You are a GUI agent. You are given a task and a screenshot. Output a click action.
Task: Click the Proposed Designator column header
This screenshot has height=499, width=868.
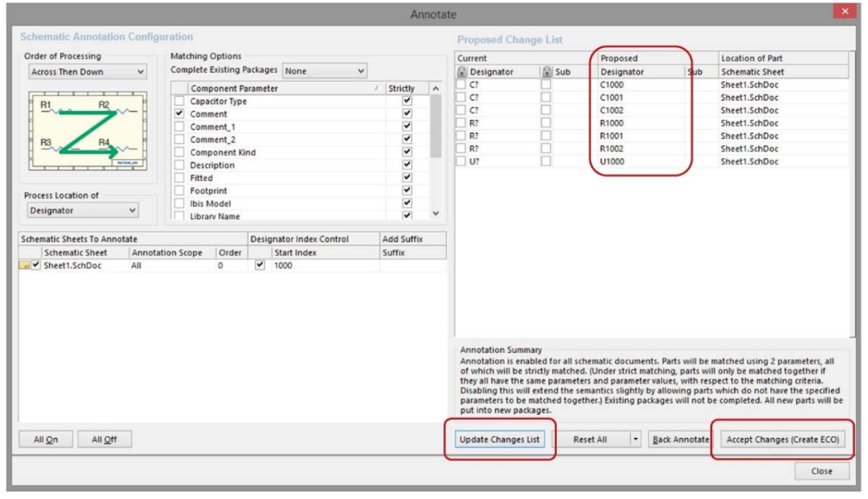pyautogui.click(x=641, y=72)
